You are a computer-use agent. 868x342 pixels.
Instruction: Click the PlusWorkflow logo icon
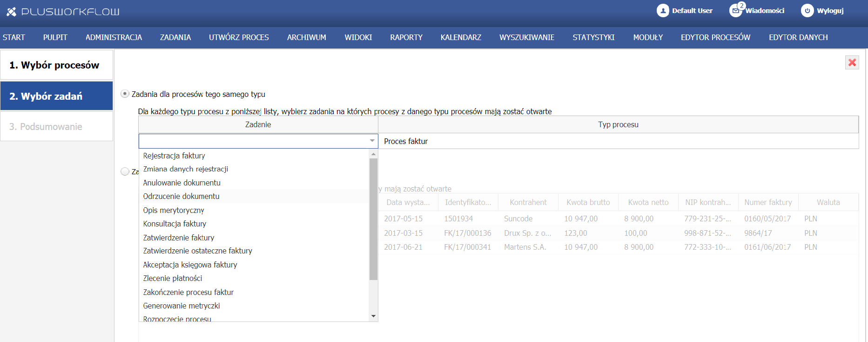coord(11,12)
